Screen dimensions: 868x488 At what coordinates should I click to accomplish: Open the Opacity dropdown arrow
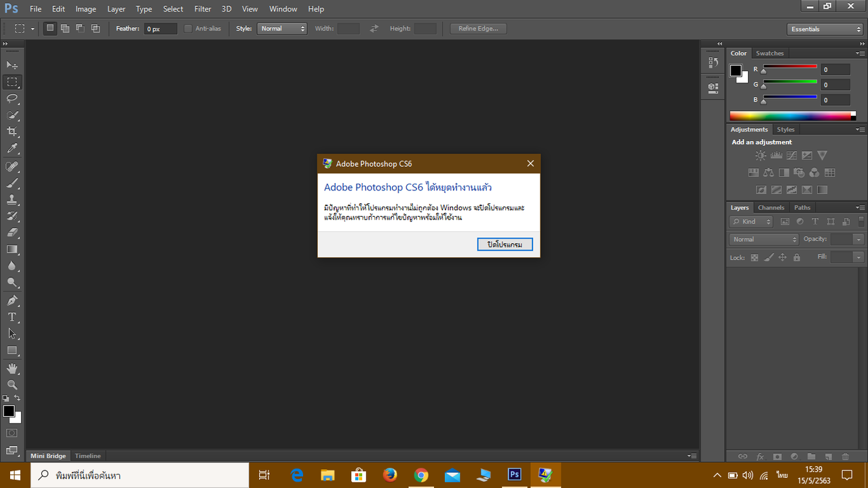[859, 239]
